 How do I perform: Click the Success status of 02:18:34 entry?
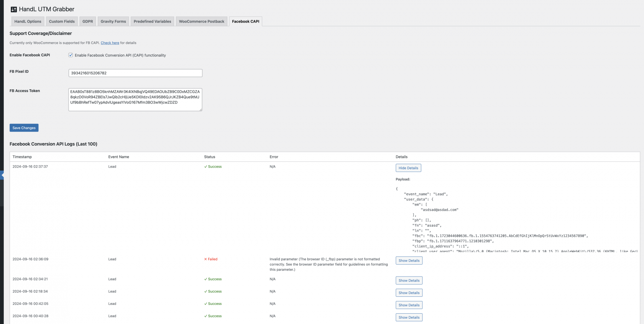[213, 291]
